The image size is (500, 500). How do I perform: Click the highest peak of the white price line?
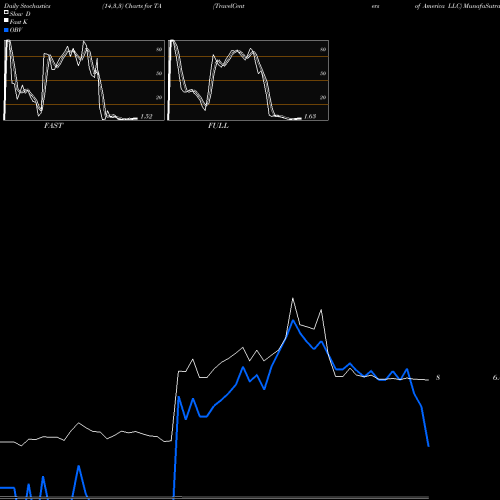[x=293, y=298]
